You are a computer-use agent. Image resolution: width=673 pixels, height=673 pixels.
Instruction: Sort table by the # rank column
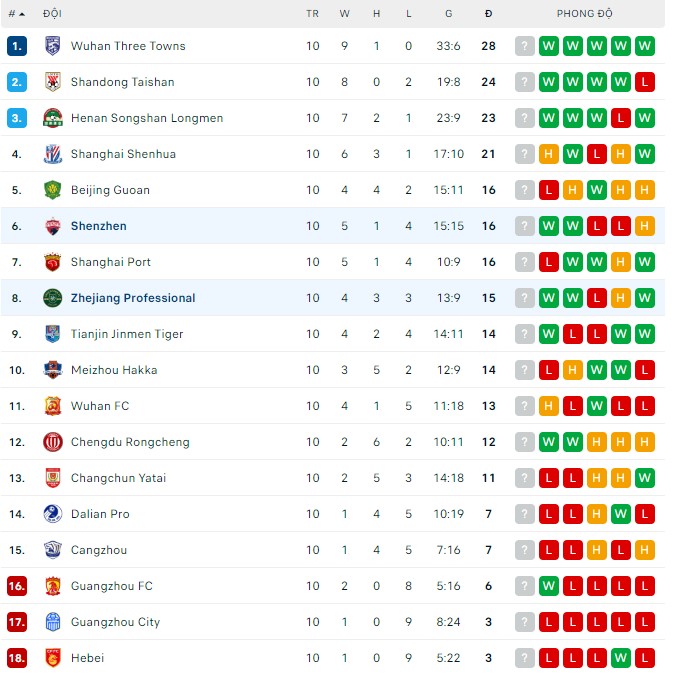pos(16,14)
